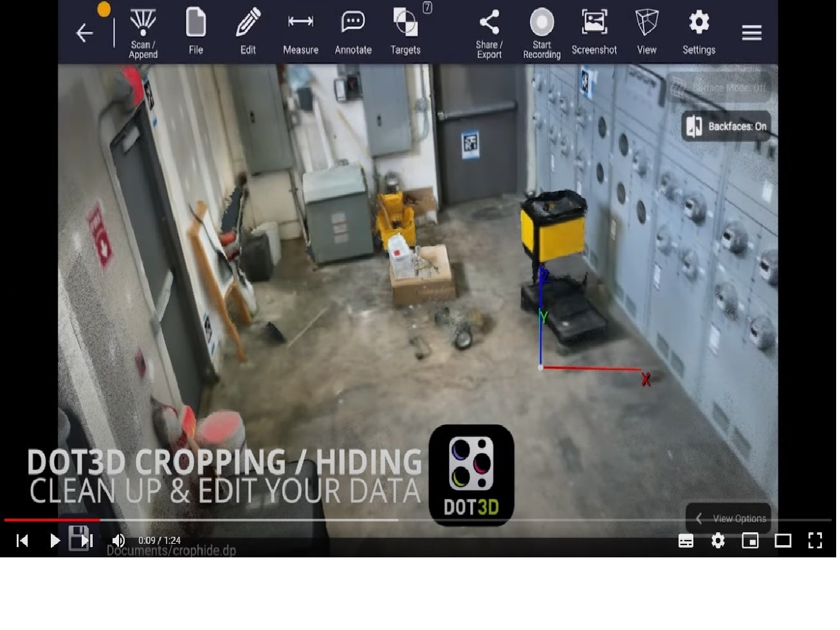Enable theater mode
Image resolution: width=840 pixels, height=630 pixels.
783,541
